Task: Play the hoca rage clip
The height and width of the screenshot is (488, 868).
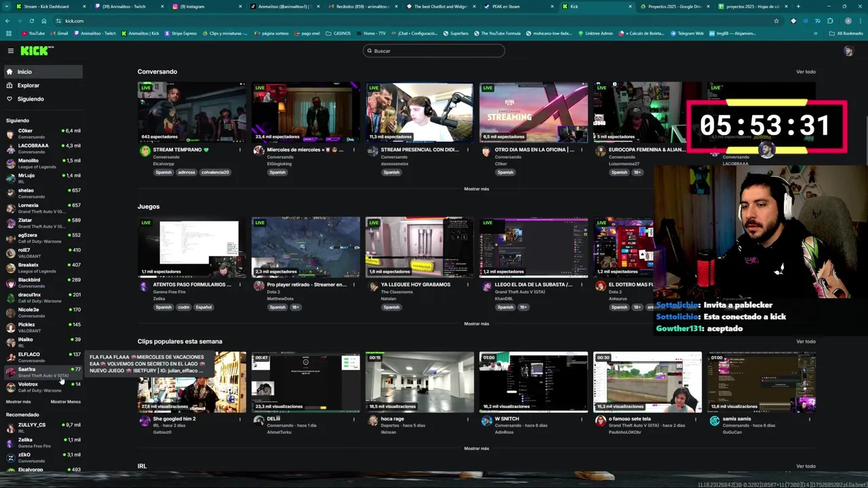Action: 420,382
